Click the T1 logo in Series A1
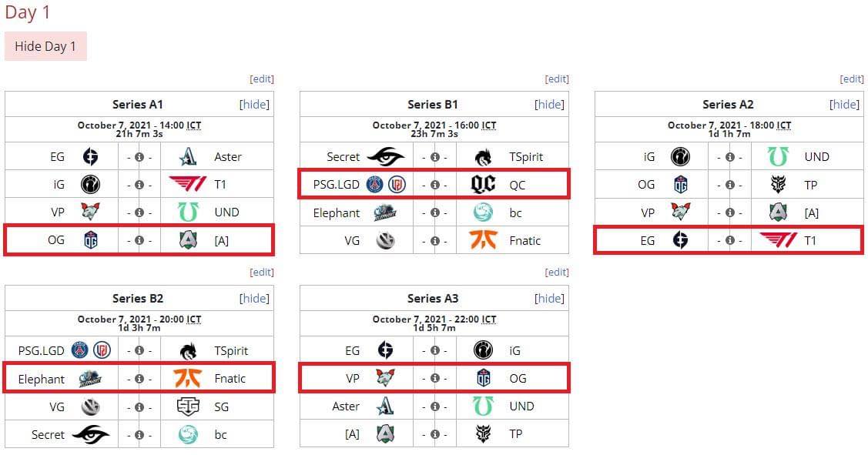Screen dimensions: 868x455 click(188, 184)
